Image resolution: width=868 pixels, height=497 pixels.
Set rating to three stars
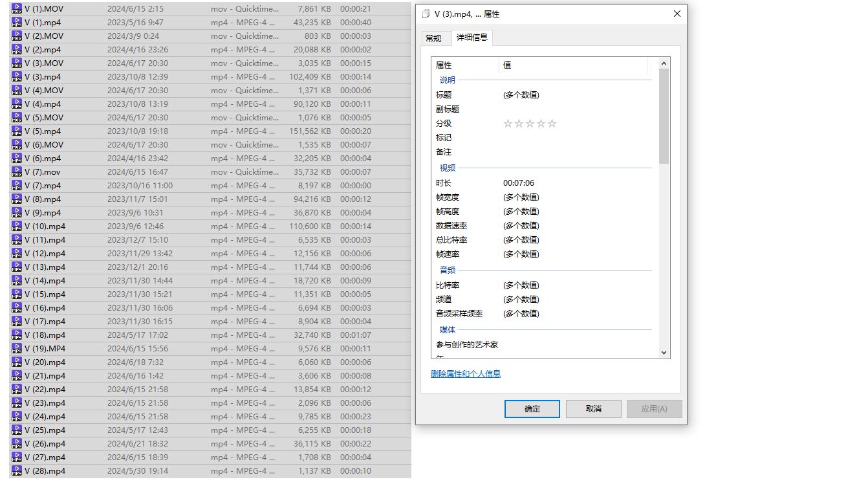click(x=530, y=124)
